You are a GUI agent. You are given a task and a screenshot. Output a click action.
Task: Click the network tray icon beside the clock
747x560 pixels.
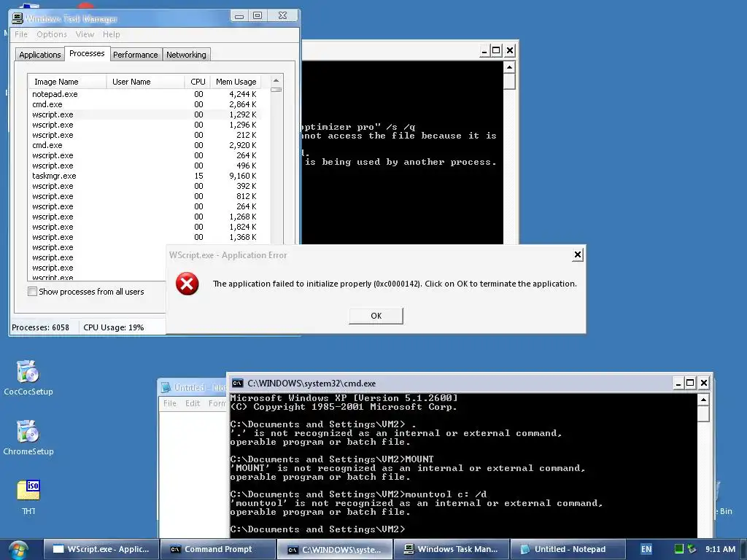[692, 548]
